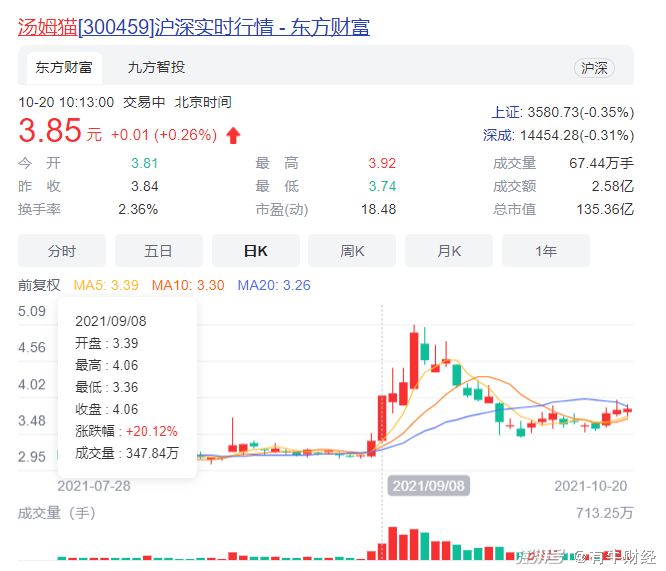The height and width of the screenshot is (571, 666).
Task: Click the tooltip 开盘 3.39 value
Action: (125, 343)
